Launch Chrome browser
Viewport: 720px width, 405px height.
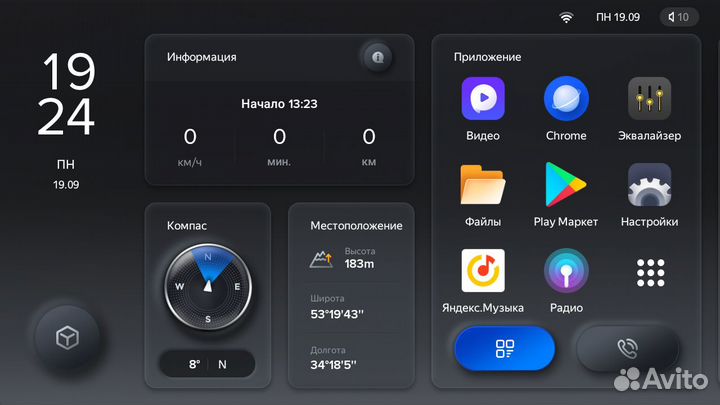point(566,100)
